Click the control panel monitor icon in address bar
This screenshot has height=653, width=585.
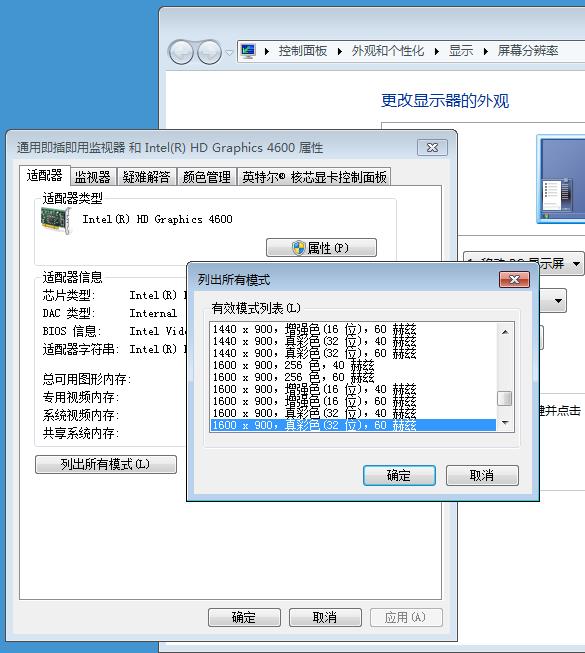tap(248, 51)
